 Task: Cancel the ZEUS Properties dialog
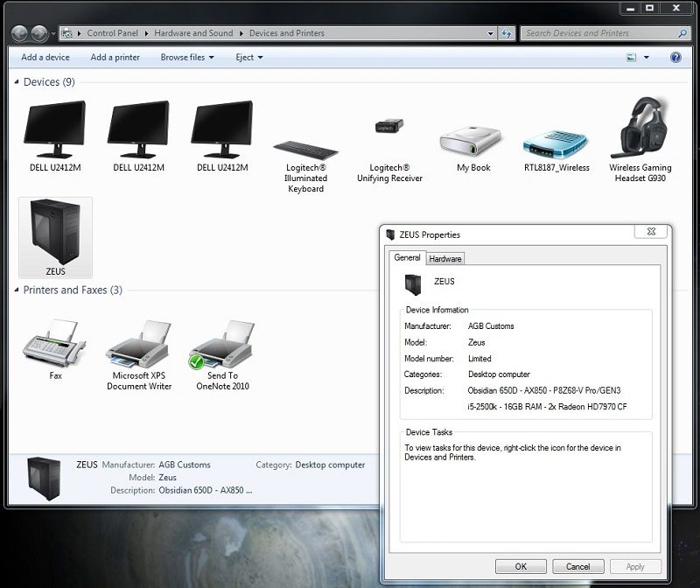point(577,566)
